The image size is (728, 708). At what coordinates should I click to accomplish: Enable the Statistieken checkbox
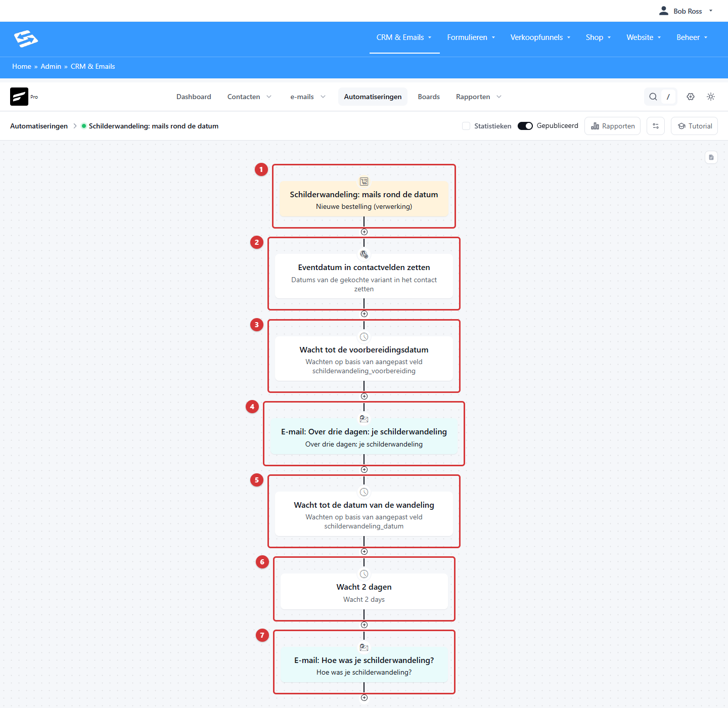tap(466, 126)
